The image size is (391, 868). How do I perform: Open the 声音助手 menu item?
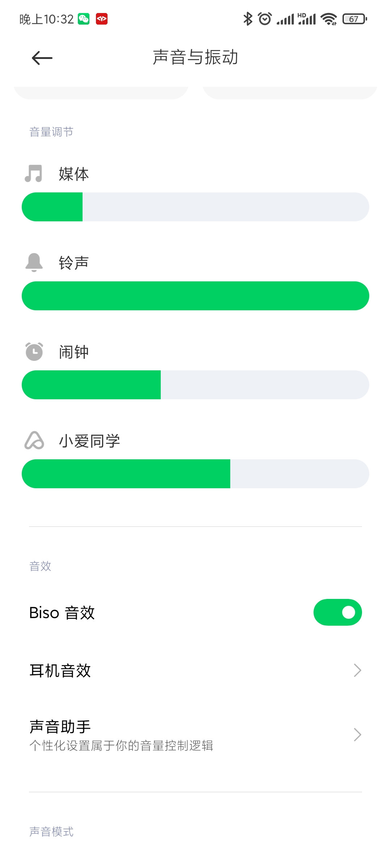coord(60,727)
